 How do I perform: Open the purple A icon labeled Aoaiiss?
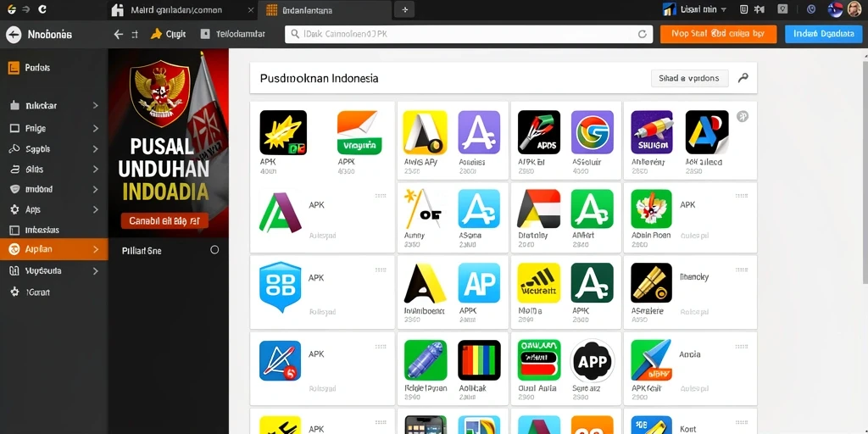coord(479,132)
